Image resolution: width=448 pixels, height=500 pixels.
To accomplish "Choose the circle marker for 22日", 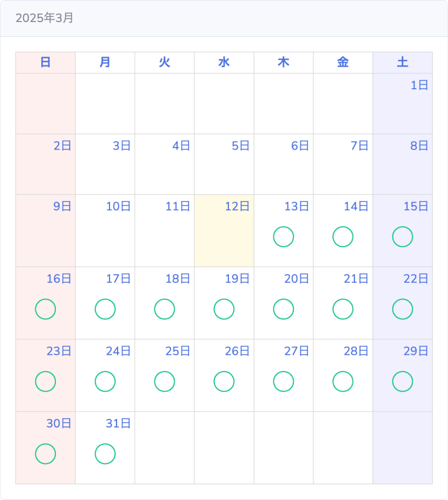I will pyautogui.click(x=402, y=309).
